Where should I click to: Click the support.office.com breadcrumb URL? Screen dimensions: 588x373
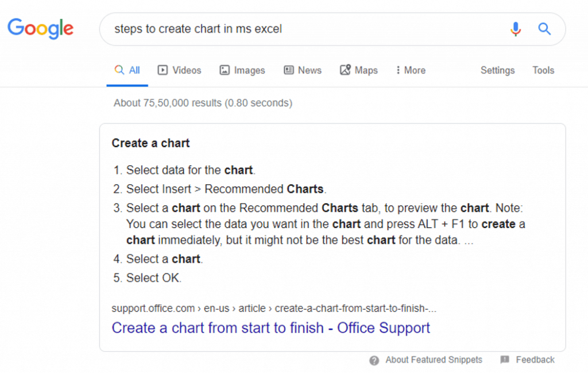274,309
